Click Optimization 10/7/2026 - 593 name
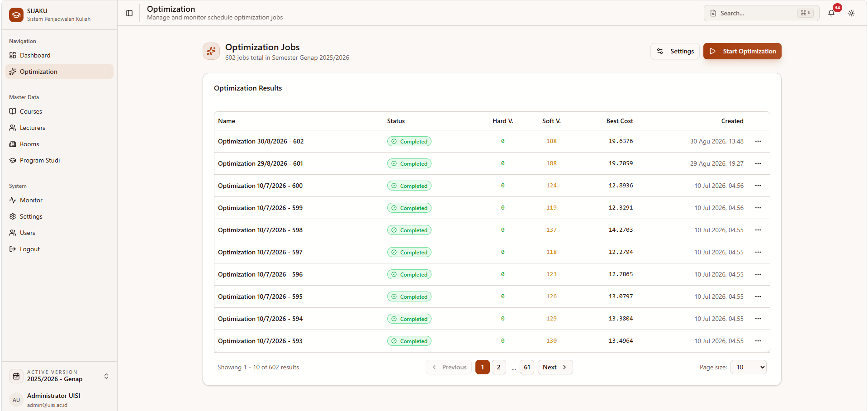Image resolution: width=868 pixels, height=411 pixels. (x=260, y=341)
